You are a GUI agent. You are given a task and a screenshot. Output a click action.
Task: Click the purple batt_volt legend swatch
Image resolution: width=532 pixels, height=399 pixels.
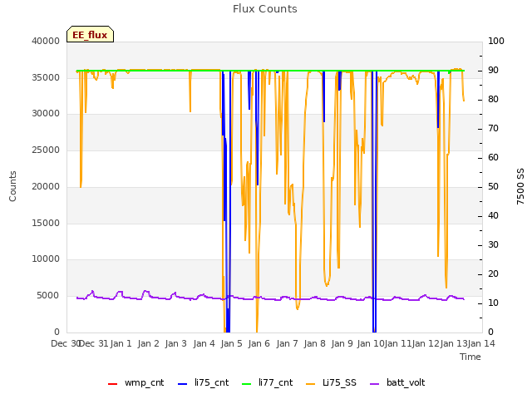click(375, 384)
